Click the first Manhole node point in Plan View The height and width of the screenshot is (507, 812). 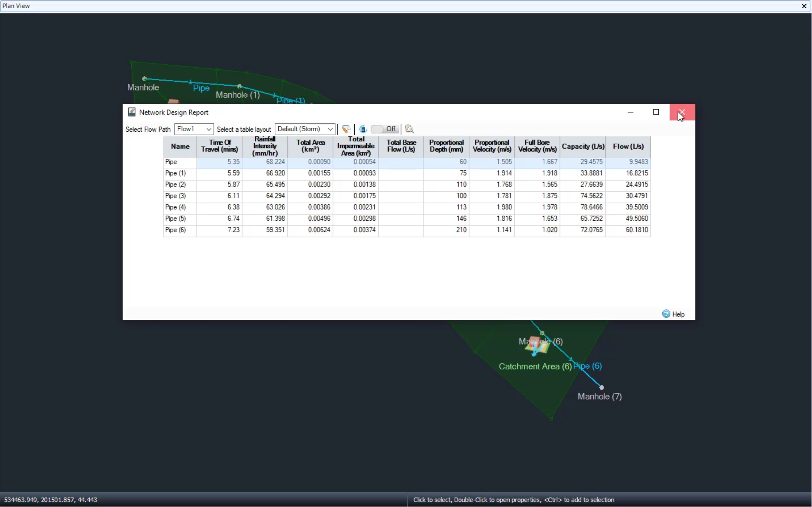pos(144,78)
